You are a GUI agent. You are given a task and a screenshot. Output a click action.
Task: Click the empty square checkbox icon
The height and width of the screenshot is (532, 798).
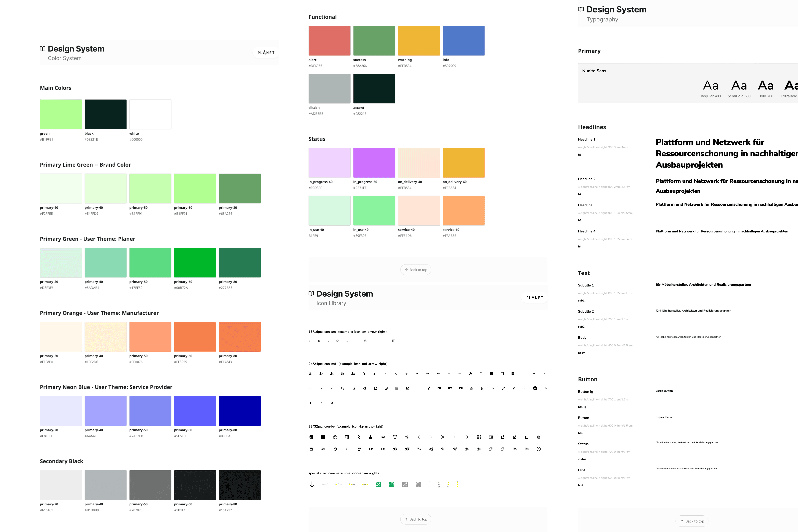(x=502, y=374)
